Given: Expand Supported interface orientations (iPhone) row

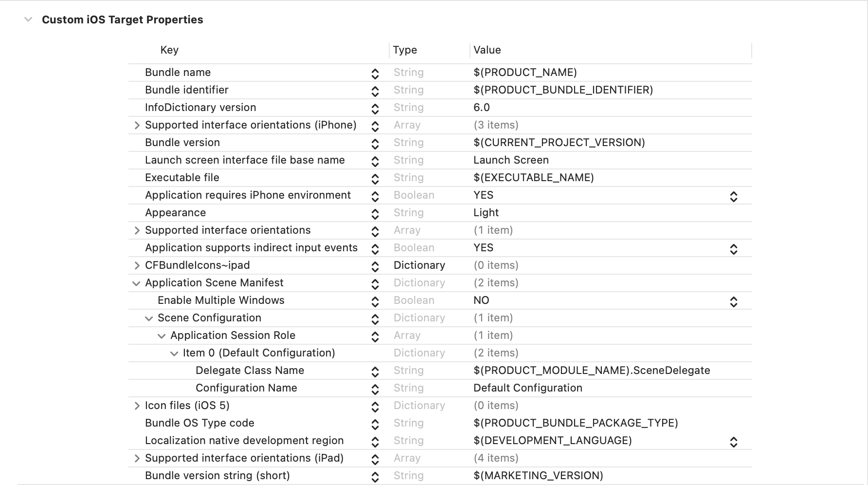Looking at the screenshot, I should 137,125.
